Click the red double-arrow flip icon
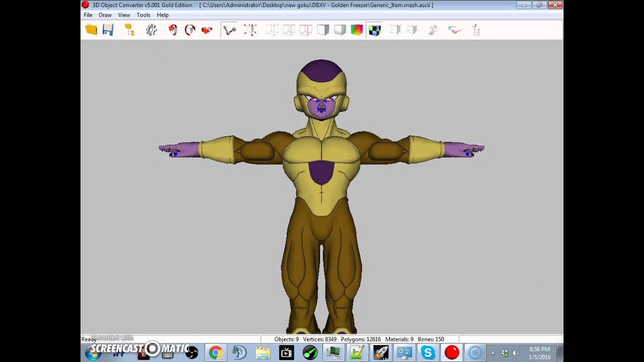 point(207,30)
